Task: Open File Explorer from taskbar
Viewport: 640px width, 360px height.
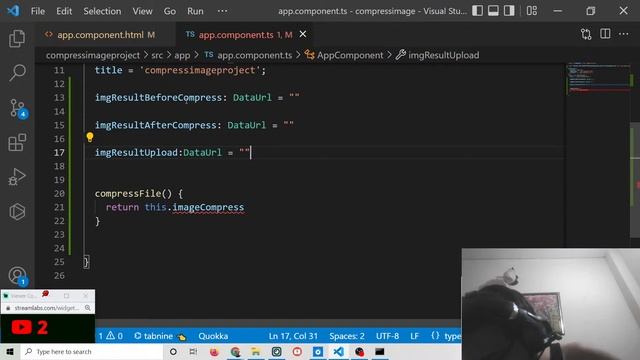Action: [256, 351]
